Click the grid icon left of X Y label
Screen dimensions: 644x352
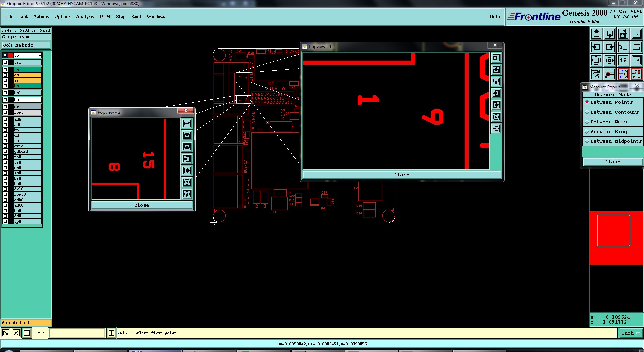[x=27, y=333]
